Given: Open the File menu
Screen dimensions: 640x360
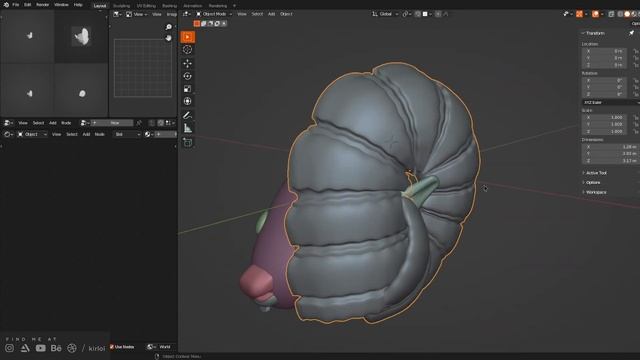Looking at the screenshot, I should point(16,5).
